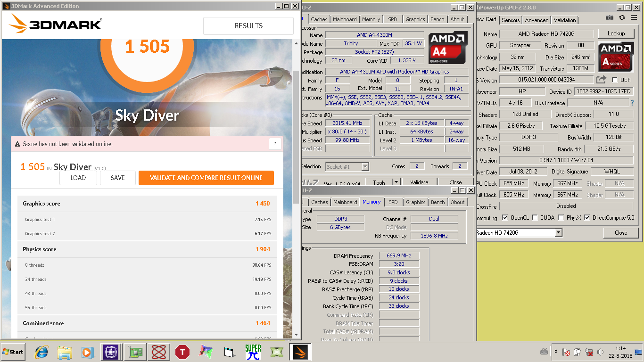Click the GPU Name field AMD Radeon HD 7420G
This screenshot has height=362, width=644.
click(546, 34)
